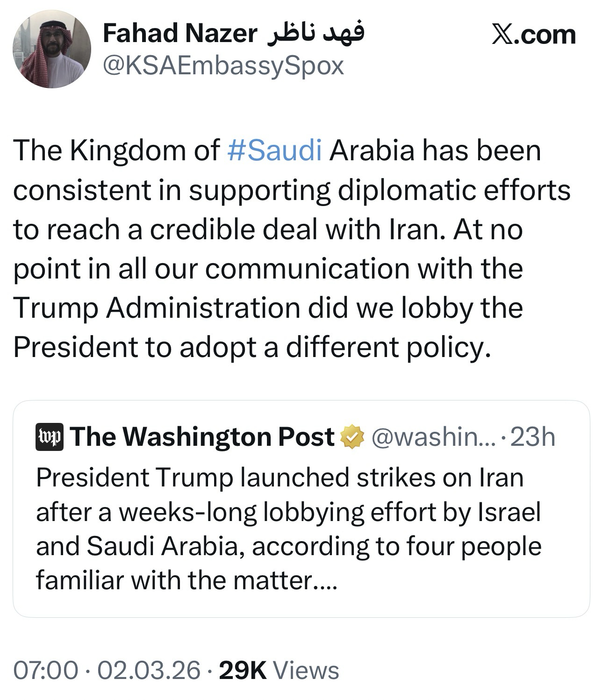
Task: Click the Washington Post avatar logo
Action: 49,437
